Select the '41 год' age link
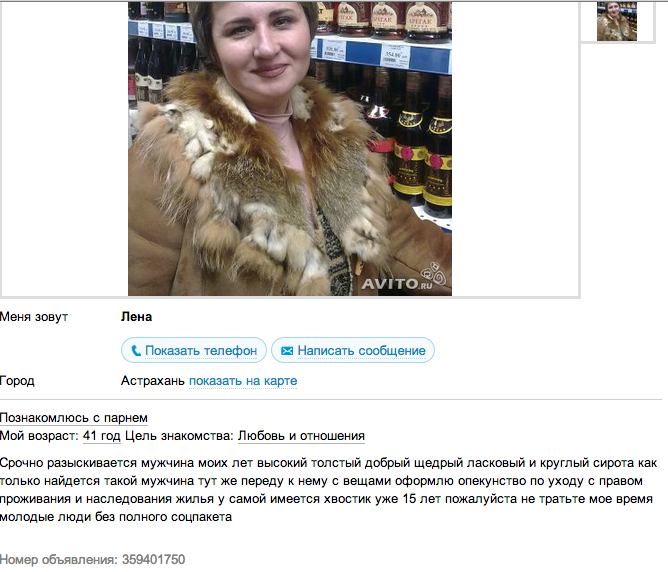The image size is (668, 572). click(102, 436)
